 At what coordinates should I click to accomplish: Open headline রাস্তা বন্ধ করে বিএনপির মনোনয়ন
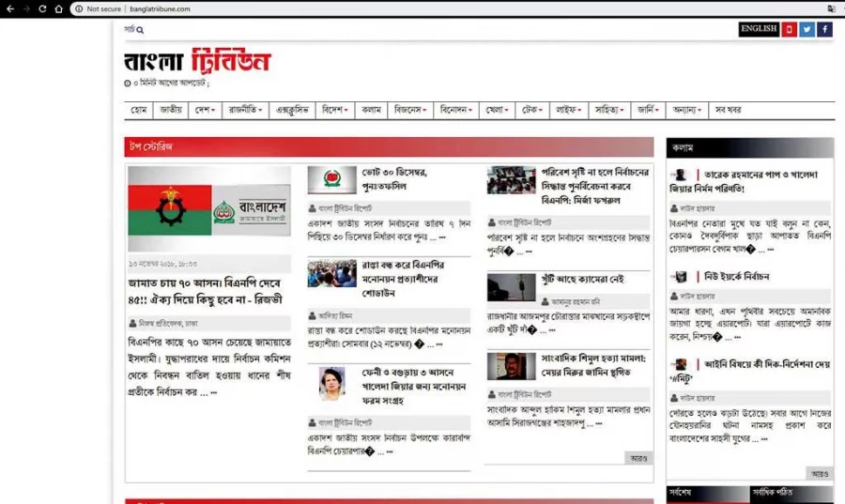point(403,279)
